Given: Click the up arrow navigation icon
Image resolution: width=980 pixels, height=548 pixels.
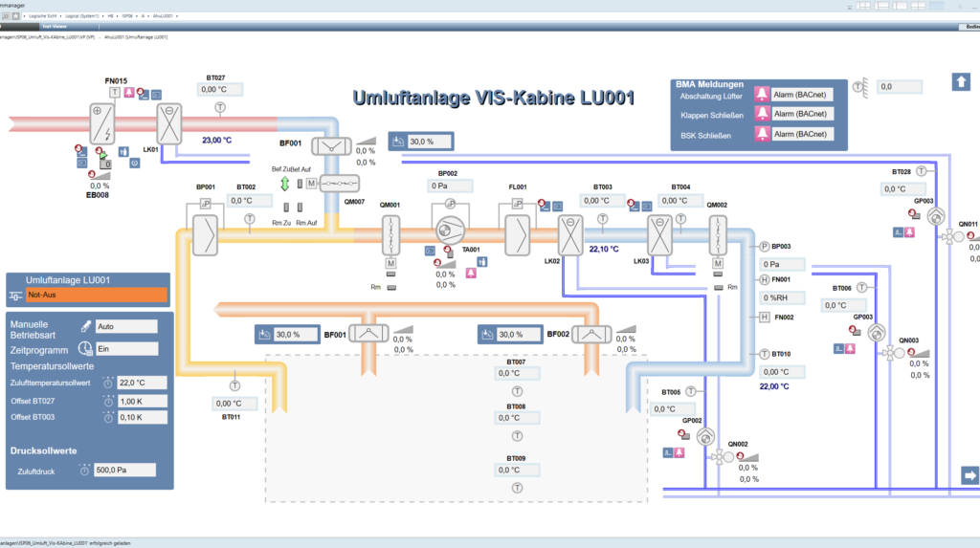Looking at the screenshot, I should (x=961, y=82).
